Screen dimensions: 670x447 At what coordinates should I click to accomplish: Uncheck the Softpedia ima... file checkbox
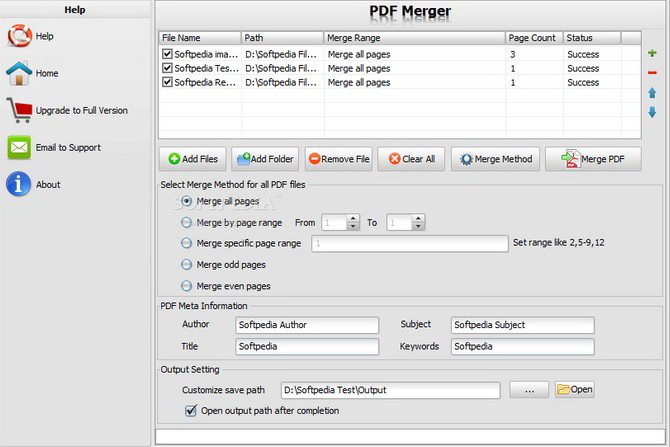click(x=167, y=54)
